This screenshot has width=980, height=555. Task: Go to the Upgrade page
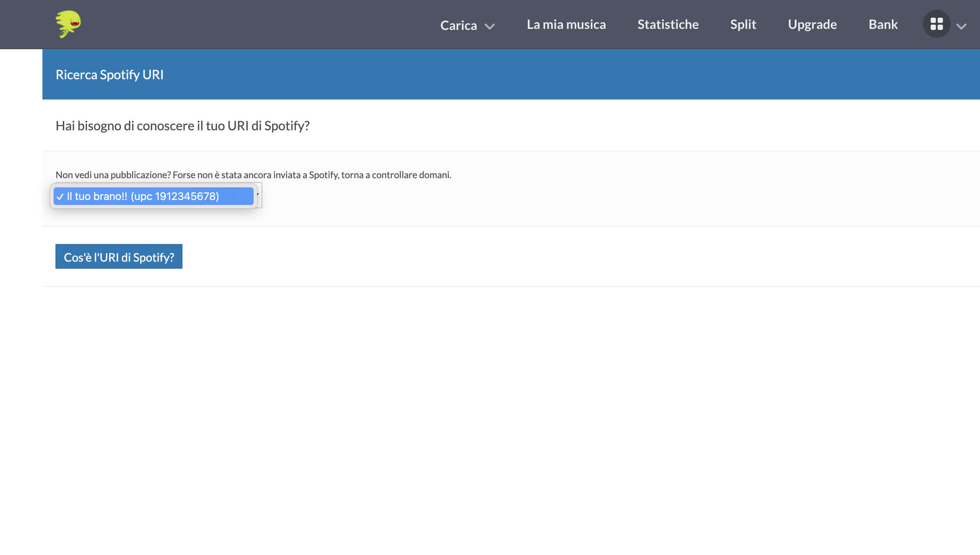coord(812,24)
